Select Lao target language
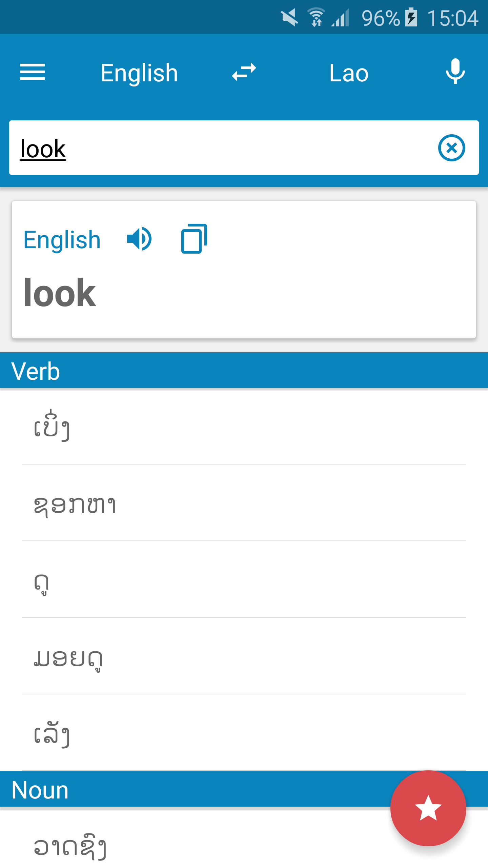The width and height of the screenshot is (488, 868). 349,73
